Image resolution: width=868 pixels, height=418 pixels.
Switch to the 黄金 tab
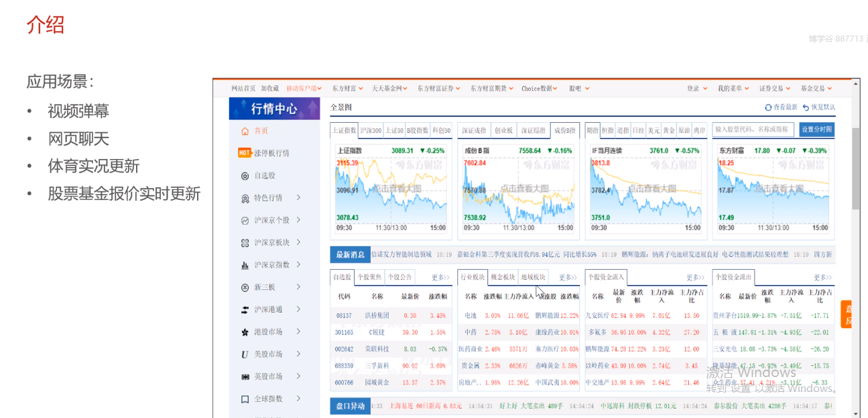(x=669, y=130)
